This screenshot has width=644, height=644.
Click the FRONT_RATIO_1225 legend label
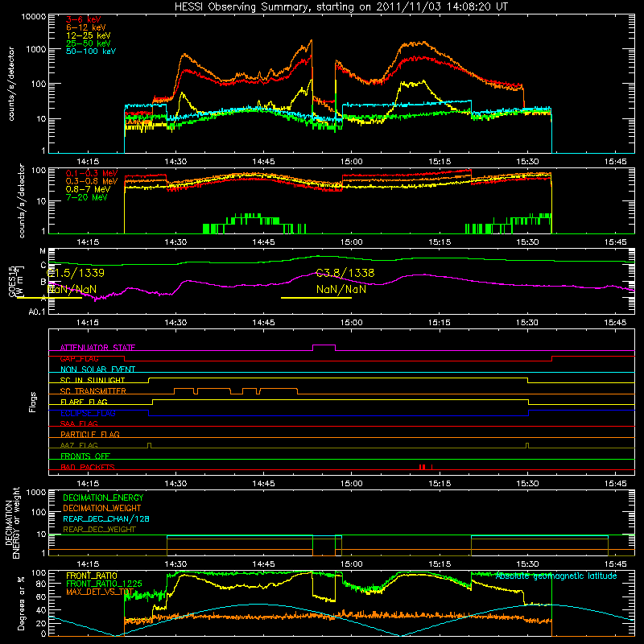[104, 584]
